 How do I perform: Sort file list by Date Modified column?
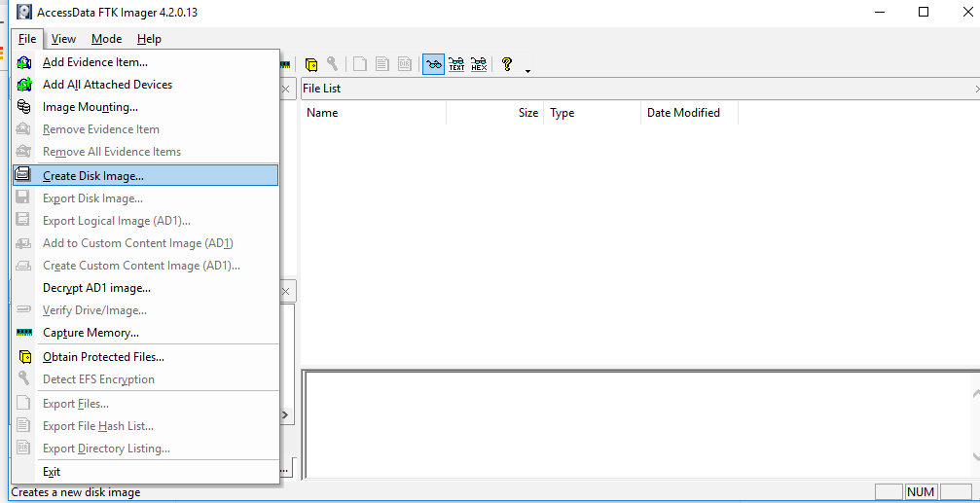pyautogui.click(x=689, y=113)
